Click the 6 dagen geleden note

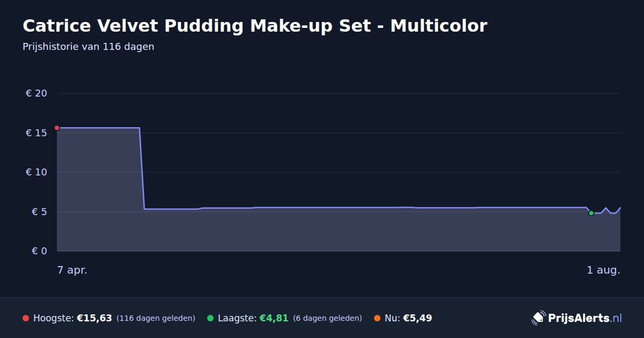[327, 318]
